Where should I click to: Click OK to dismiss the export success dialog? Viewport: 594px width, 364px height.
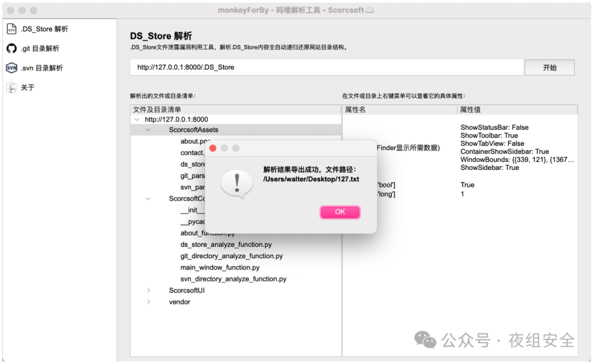(339, 212)
